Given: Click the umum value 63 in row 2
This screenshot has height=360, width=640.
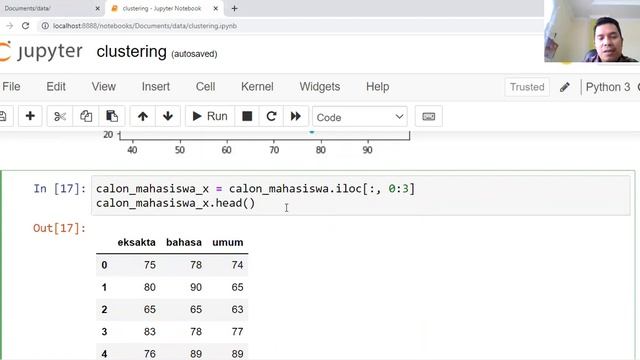Looking at the screenshot, I should [x=237, y=309].
